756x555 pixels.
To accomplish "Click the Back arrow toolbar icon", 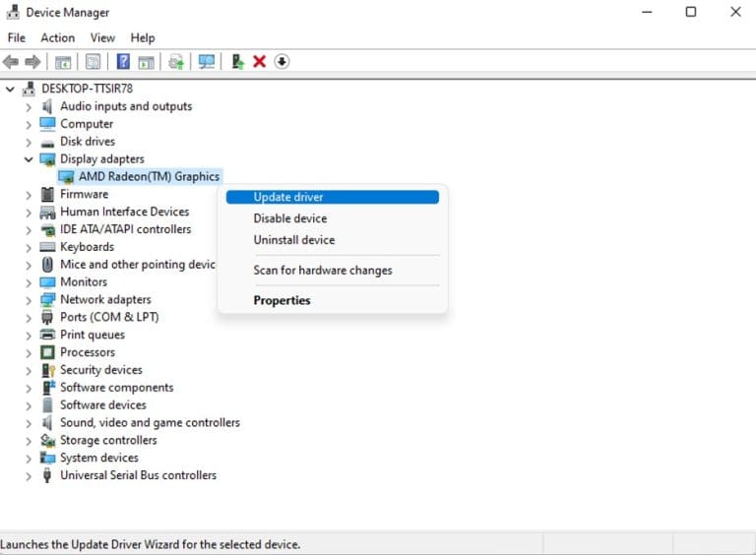I will pyautogui.click(x=11, y=62).
